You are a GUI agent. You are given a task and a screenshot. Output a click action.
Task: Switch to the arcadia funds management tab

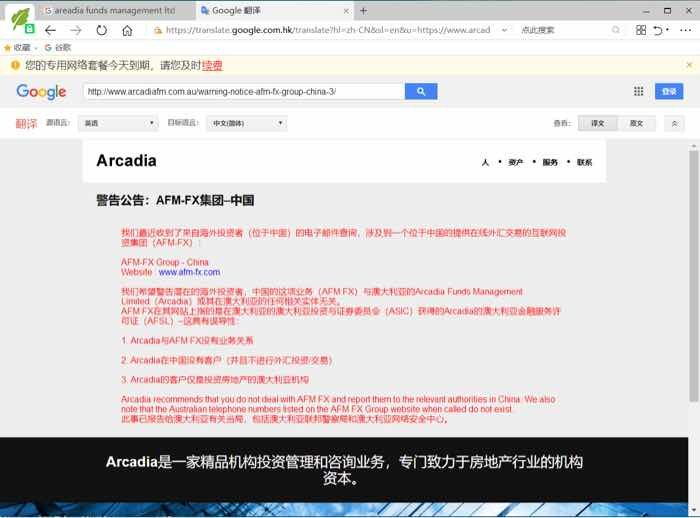pyautogui.click(x=114, y=10)
